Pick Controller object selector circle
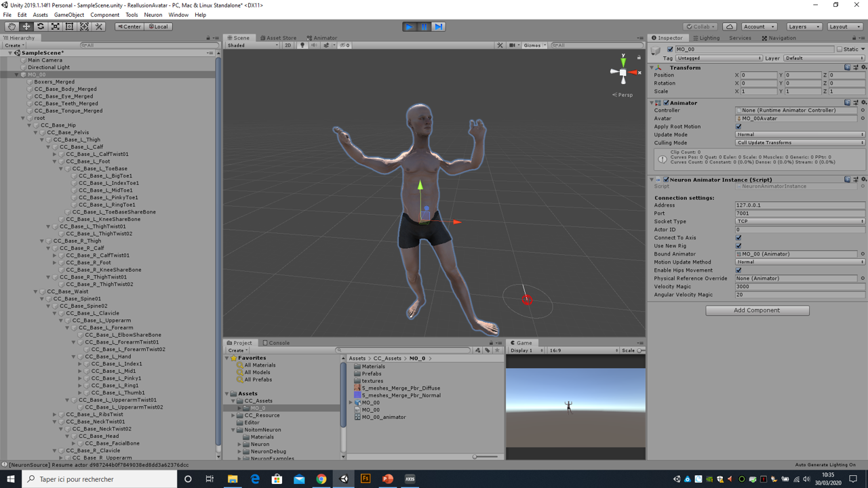Viewport: 868px width, 488px height. 863,110
